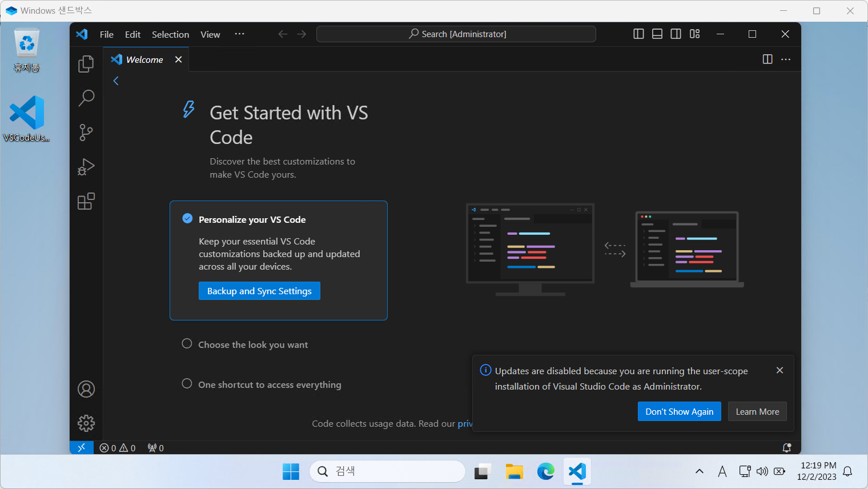Open the volume icon in system tray
Screen dimensions: 868x489
[x=762, y=471]
